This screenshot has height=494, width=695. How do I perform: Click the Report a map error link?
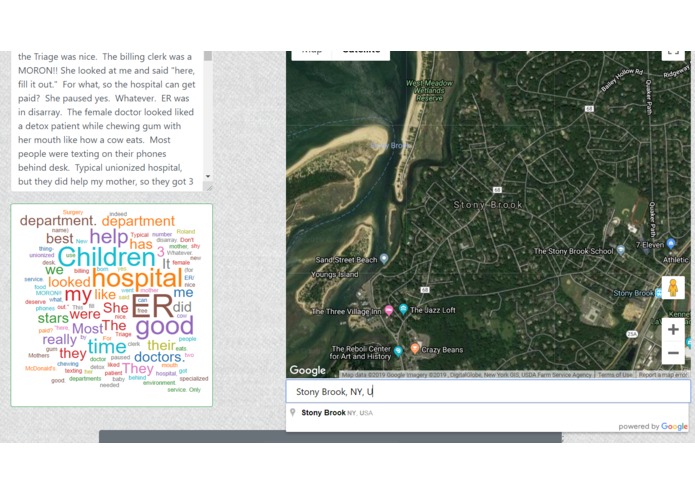coord(663,375)
